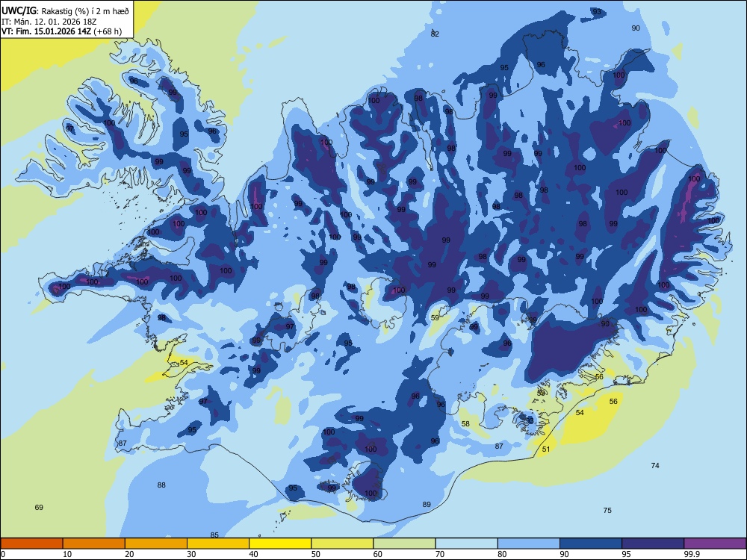Click the 'UWC/IG: Rakastig (%) í 2 m hæð' title
Image resolution: width=747 pixels, height=560 pixels.
tap(65, 11)
